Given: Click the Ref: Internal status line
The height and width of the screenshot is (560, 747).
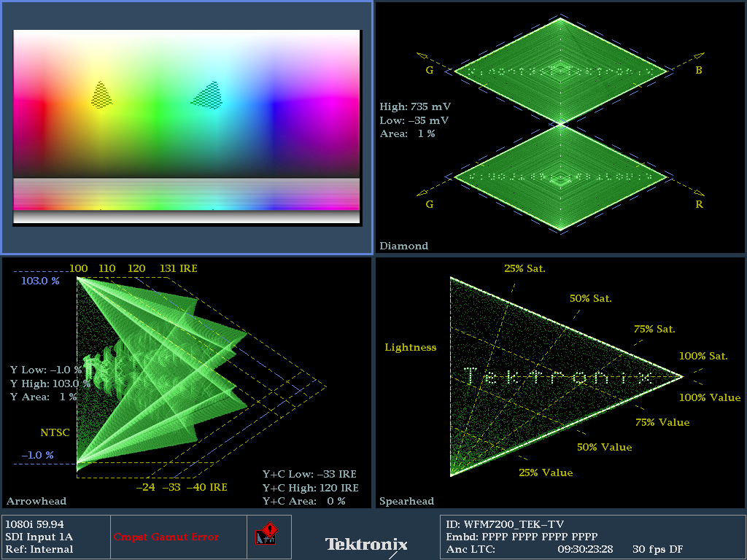Looking at the screenshot, I should tap(39, 549).
